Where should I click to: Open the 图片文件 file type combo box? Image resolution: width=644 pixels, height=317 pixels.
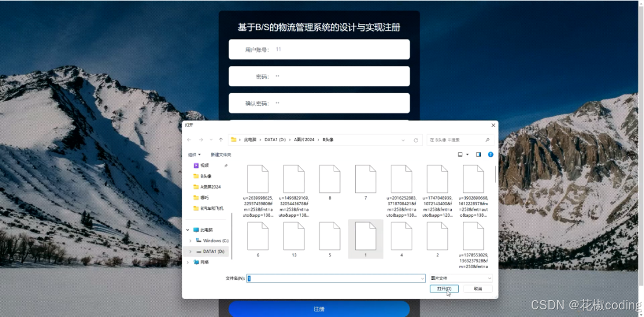click(x=461, y=279)
